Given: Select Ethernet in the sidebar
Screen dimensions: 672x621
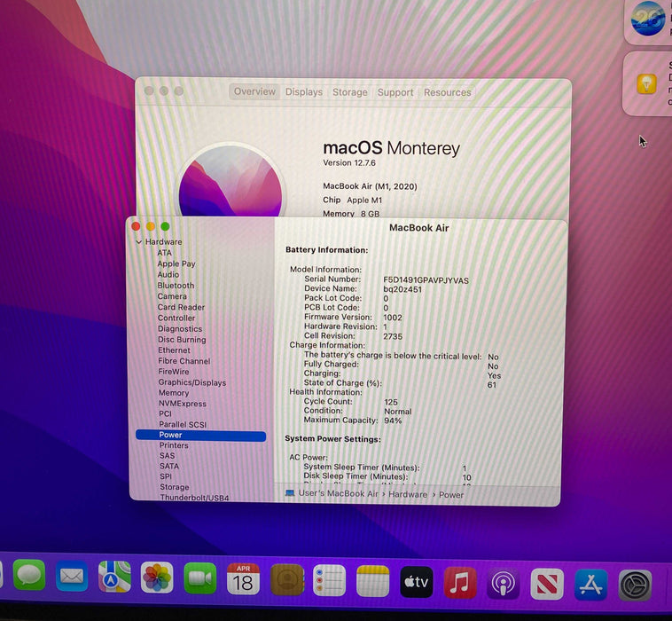Looking at the screenshot, I should click(174, 350).
